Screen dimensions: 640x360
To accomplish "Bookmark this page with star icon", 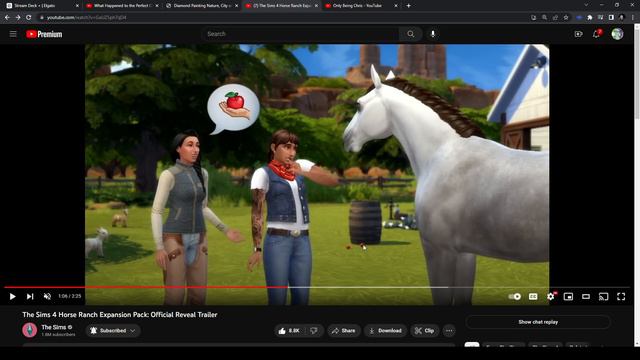I will (x=566, y=18).
